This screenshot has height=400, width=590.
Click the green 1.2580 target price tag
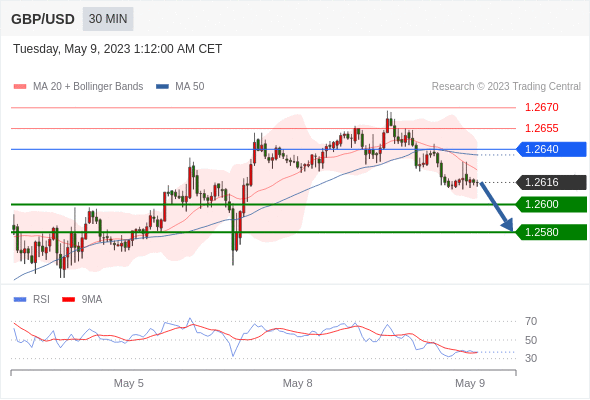pyautogui.click(x=552, y=232)
